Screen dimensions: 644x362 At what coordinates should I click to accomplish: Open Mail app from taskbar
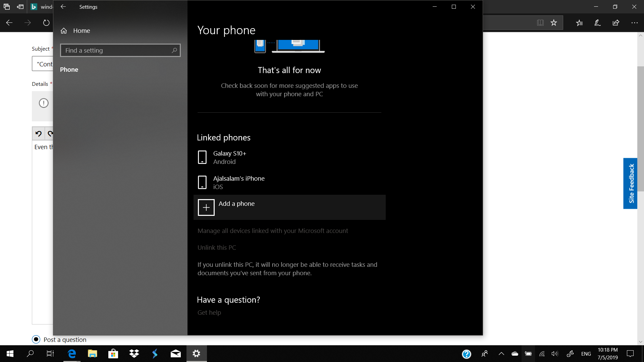pyautogui.click(x=176, y=354)
